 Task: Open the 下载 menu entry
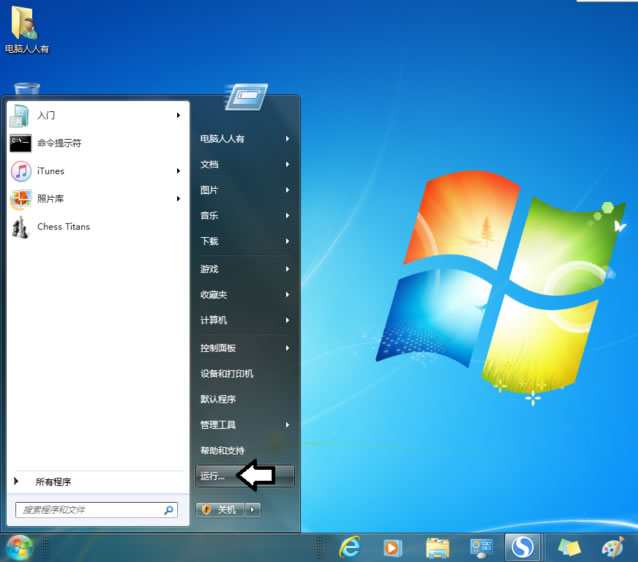pos(245,241)
